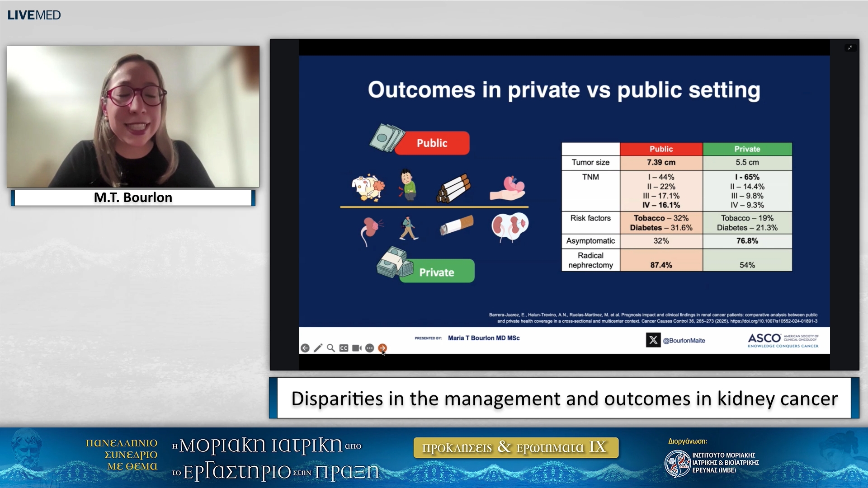868x488 pixels.
Task: Go to previous slide with back arrow
Action: click(305, 348)
